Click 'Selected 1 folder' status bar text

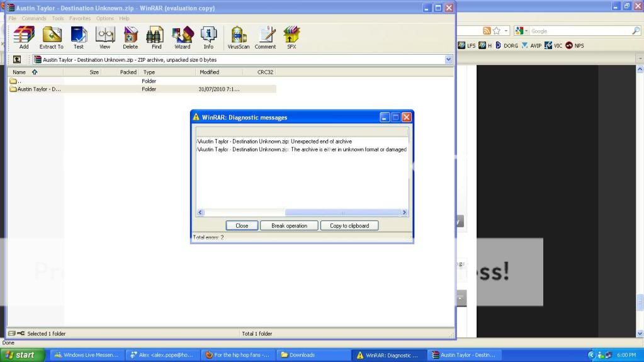[x=47, y=334]
